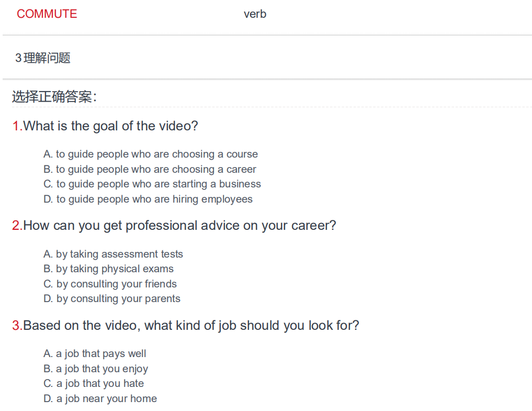Choose answer B taking physical exams

click(x=108, y=269)
